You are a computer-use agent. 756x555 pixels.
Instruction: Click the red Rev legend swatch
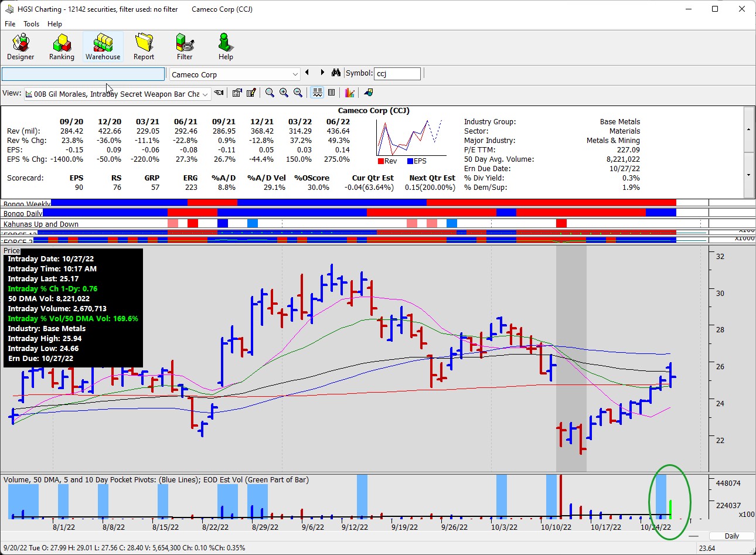[381, 161]
